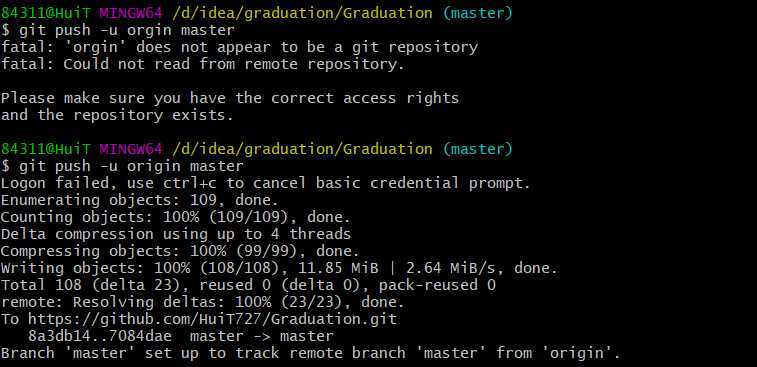Image resolution: width=757 pixels, height=367 pixels.
Task: Click the 'git push -u origin master' command line
Action: (x=131, y=166)
